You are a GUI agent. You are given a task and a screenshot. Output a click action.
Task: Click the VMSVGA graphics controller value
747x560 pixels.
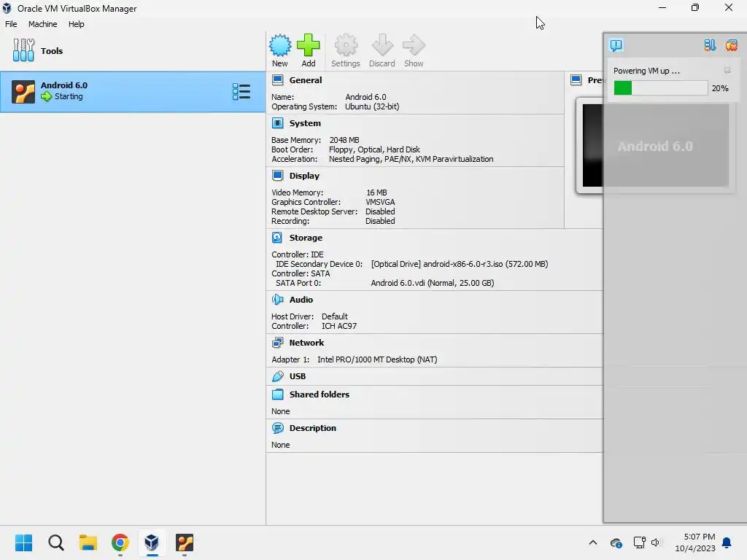click(380, 202)
